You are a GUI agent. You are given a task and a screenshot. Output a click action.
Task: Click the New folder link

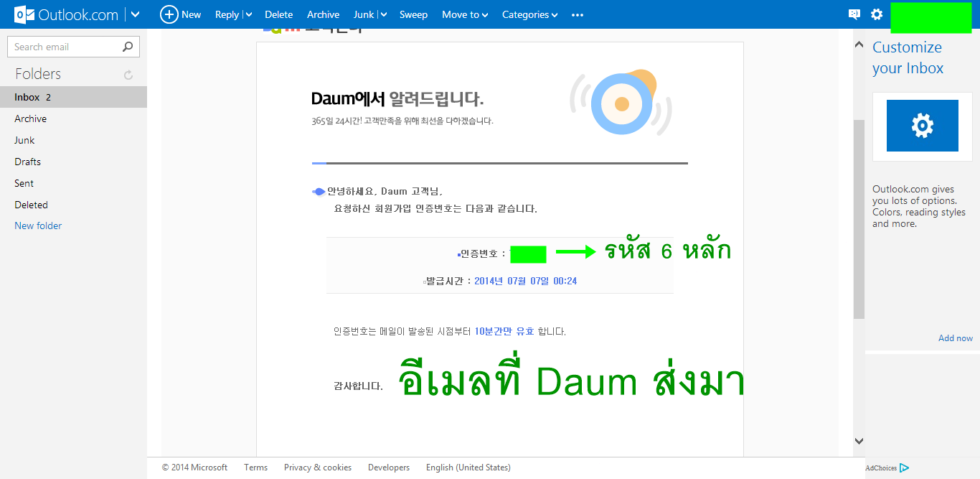[38, 225]
